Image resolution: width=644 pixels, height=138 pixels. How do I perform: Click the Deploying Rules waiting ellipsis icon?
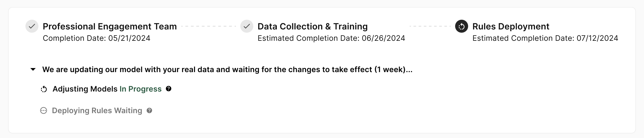tap(44, 111)
